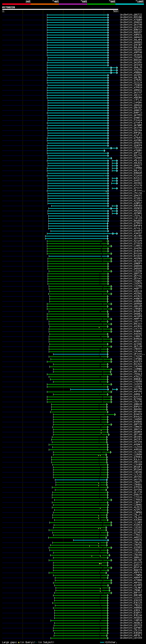Viewport: 146px width, 644px height.
Task: Open UniRef100_C0PRN4 entry
Action: [131, 168]
